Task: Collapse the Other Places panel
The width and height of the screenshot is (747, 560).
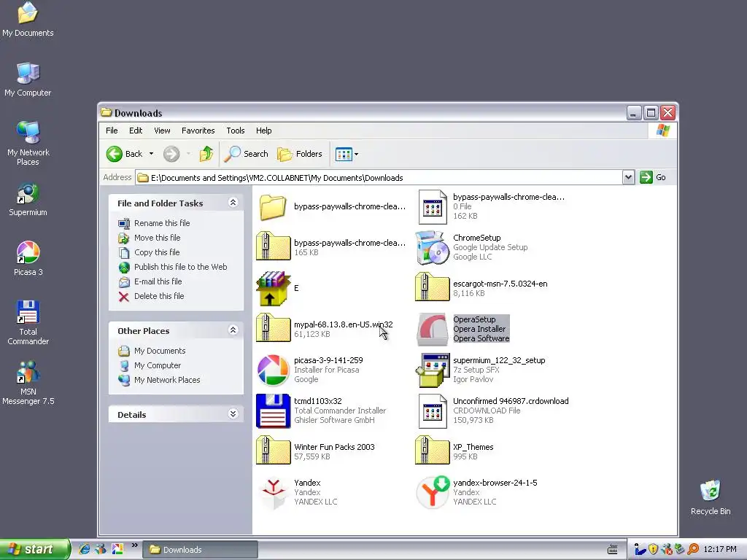Action: (x=233, y=330)
